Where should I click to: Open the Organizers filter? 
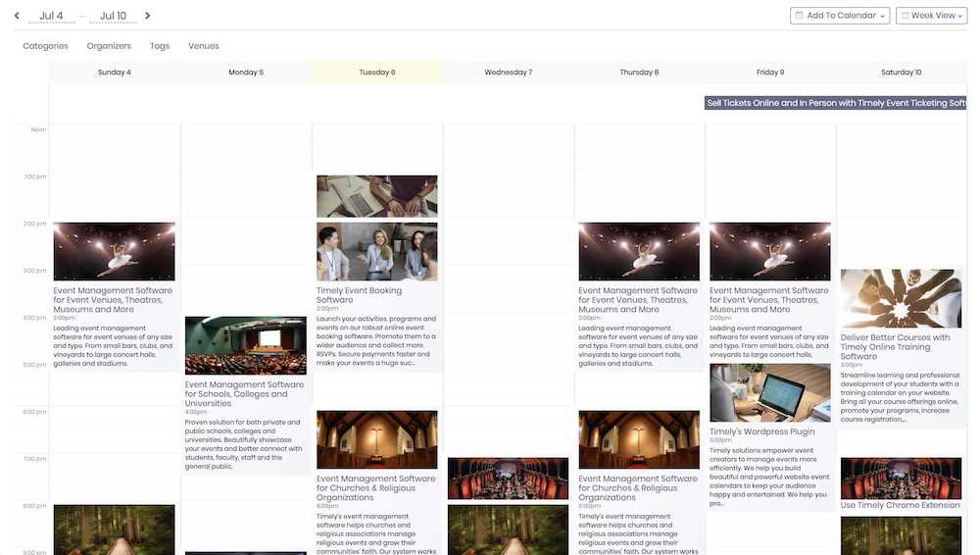coord(109,46)
